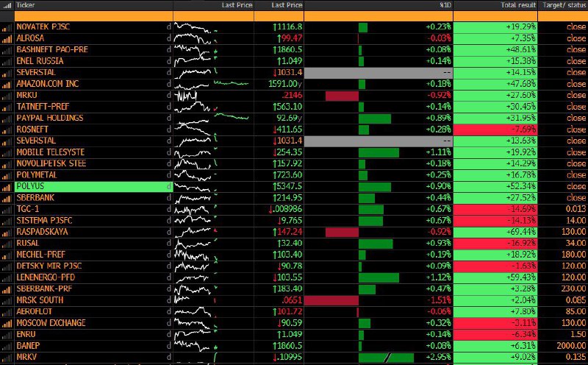Click the red %1D bar in MRSK SOUTH row
Viewport: 588px width, 365px height.
[331, 300]
